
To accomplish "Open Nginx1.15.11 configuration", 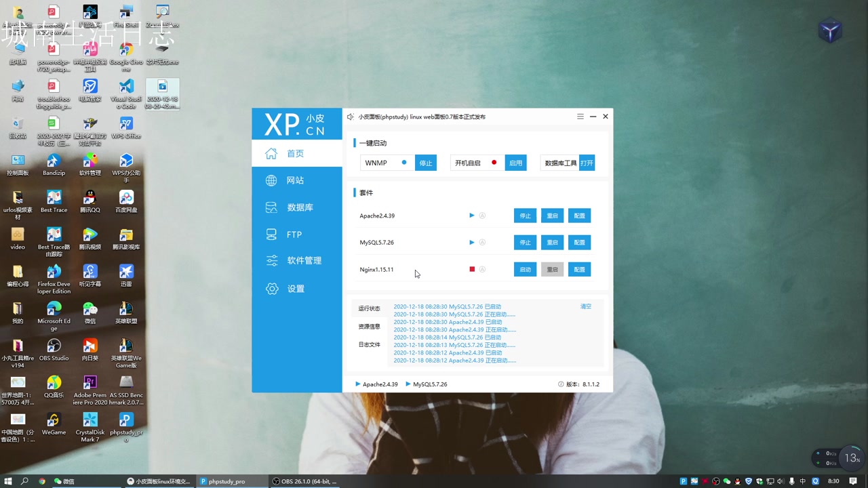I will 579,270.
